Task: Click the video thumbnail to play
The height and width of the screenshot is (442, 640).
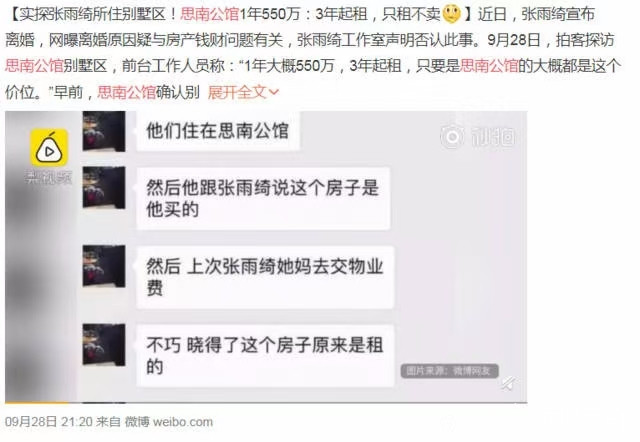Action: (x=266, y=256)
